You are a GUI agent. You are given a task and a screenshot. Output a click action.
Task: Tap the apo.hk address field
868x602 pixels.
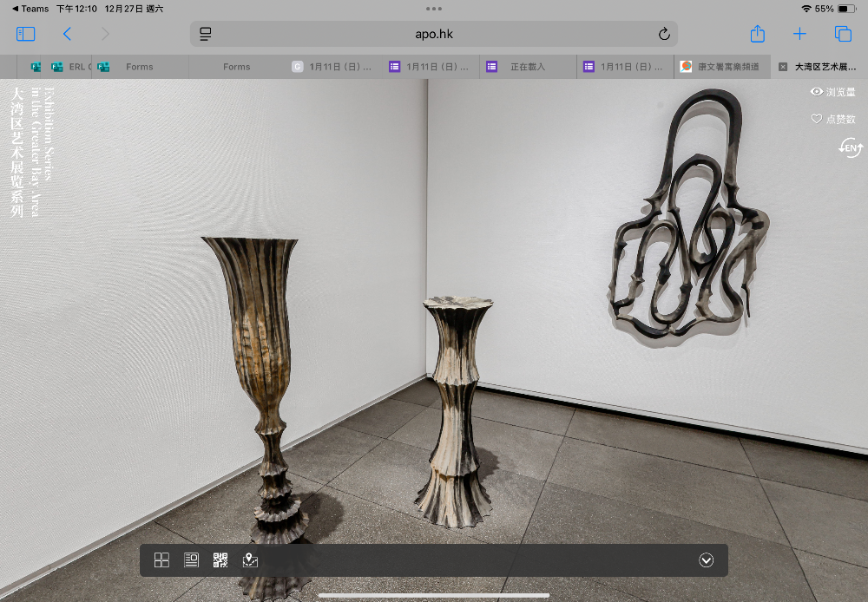click(434, 35)
